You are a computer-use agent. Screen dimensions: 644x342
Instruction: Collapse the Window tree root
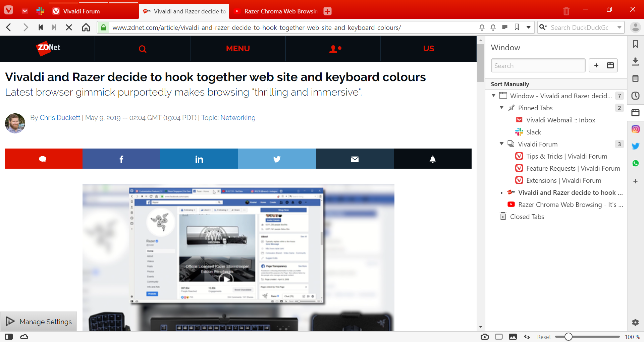coord(493,96)
